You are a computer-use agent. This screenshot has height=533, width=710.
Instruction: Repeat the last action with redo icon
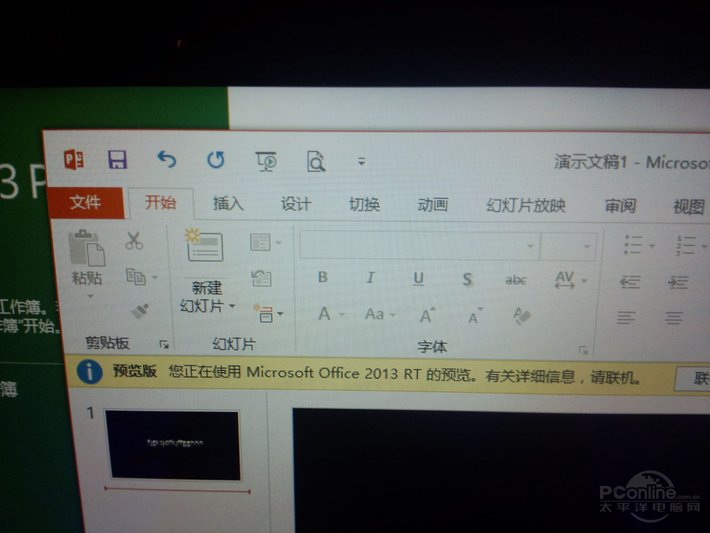tap(216, 160)
